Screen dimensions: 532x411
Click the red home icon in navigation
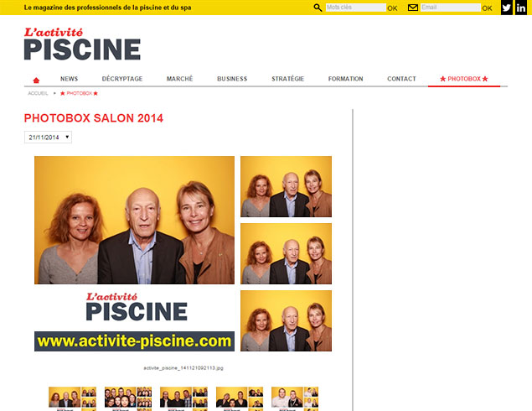coord(36,81)
